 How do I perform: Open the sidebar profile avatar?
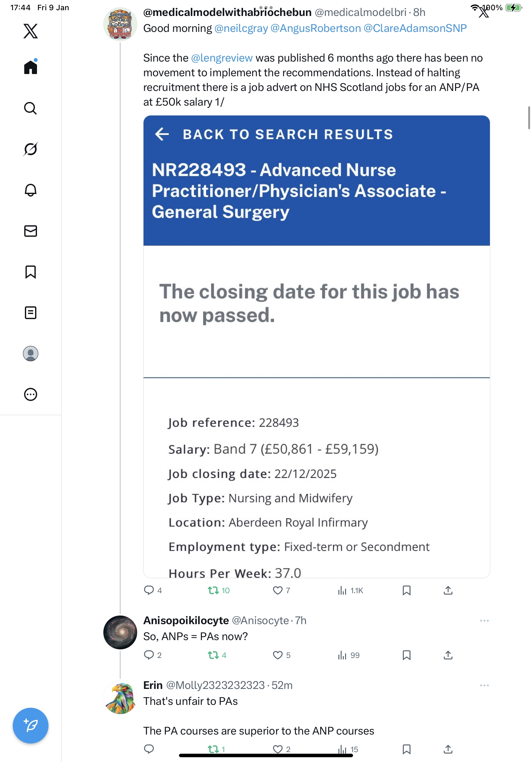coord(31,354)
